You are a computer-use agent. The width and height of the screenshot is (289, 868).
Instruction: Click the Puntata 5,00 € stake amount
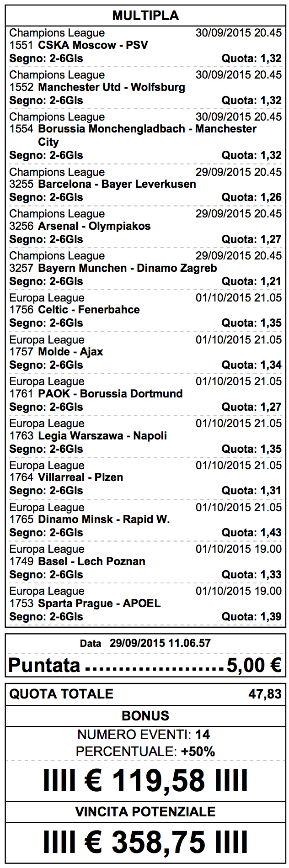(254, 665)
